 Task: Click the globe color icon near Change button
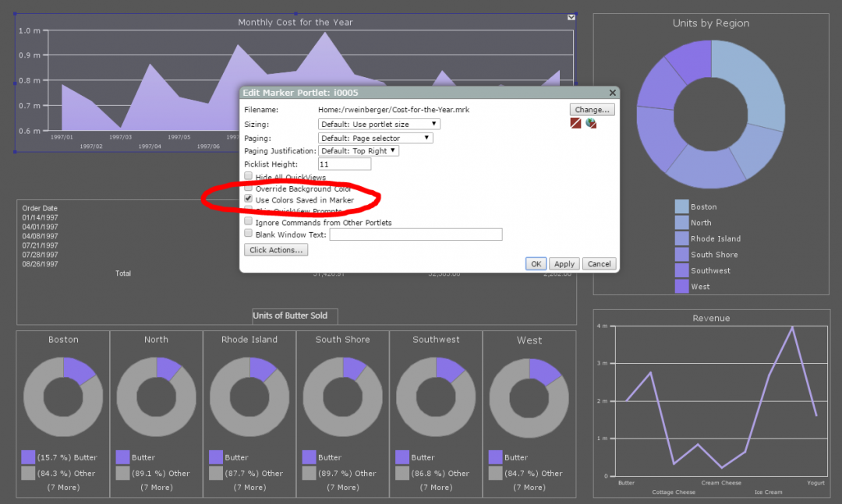point(590,123)
